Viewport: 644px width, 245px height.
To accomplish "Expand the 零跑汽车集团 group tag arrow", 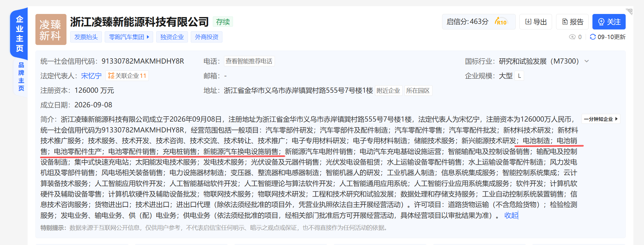I will [x=148, y=37].
